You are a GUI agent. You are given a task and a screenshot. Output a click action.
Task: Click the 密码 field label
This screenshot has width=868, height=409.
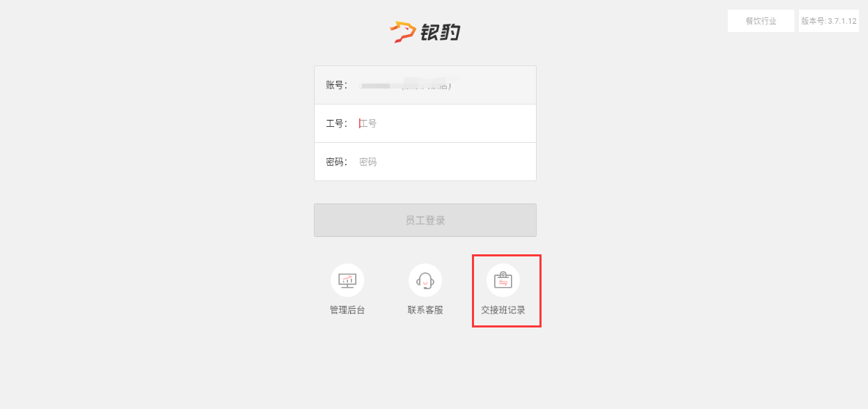coord(337,162)
